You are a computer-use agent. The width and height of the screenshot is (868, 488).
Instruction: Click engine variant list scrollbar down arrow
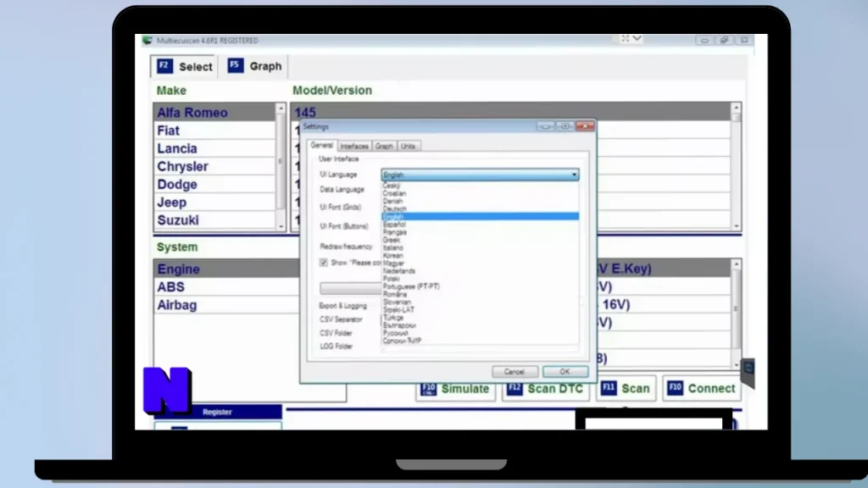(736, 364)
